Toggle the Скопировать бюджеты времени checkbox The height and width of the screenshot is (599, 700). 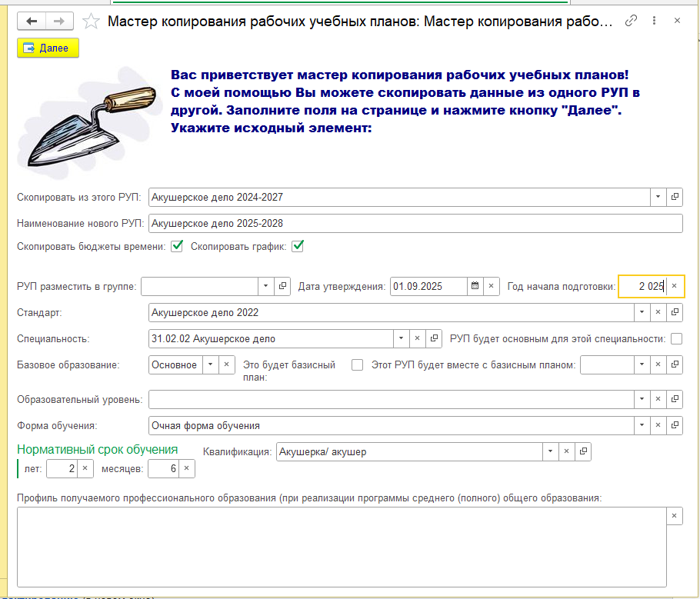pos(177,247)
